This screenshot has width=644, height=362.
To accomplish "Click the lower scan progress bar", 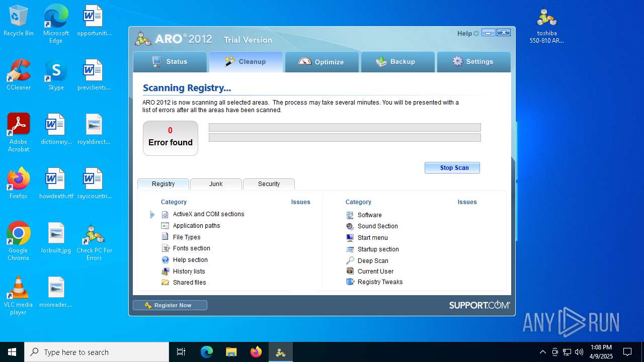I will click(x=345, y=137).
